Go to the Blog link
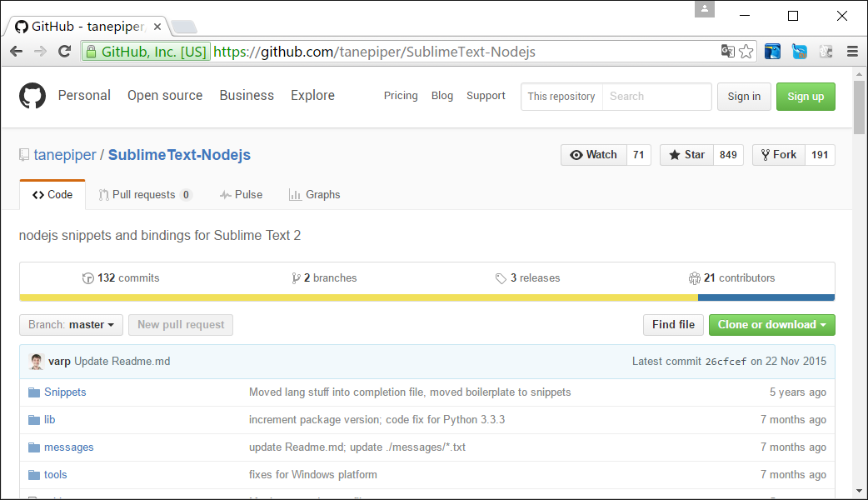The width and height of the screenshot is (868, 500). pos(442,96)
